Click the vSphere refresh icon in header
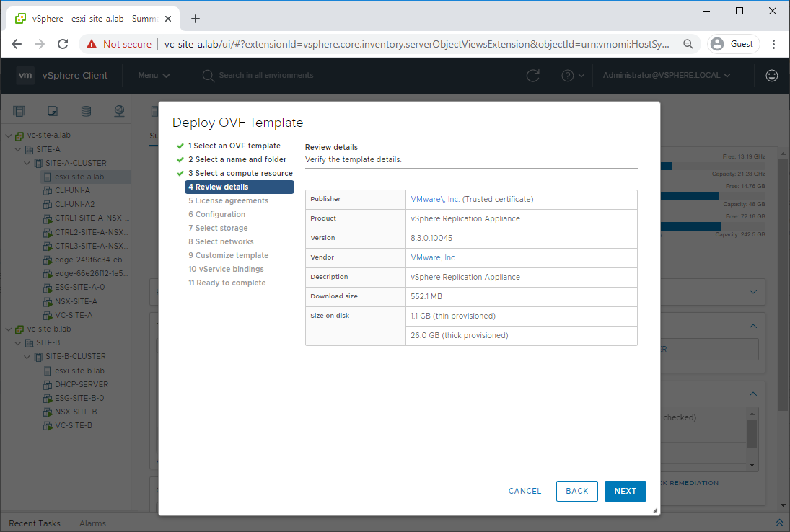The image size is (790, 532). tap(532, 76)
